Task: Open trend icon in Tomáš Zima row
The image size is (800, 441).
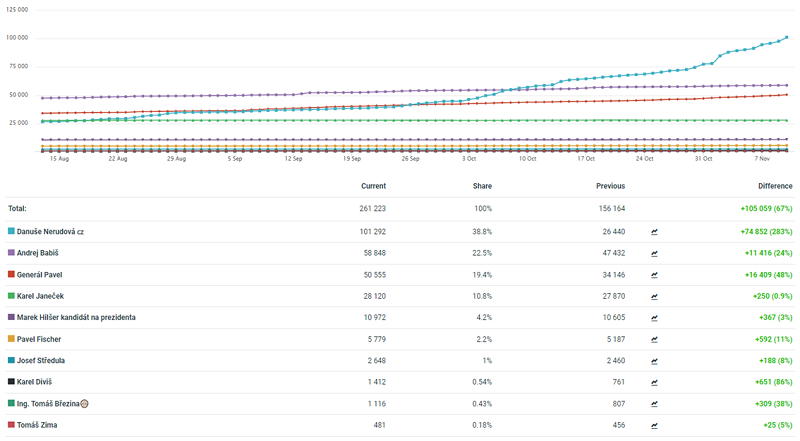Action: pyautogui.click(x=654, y=425)
